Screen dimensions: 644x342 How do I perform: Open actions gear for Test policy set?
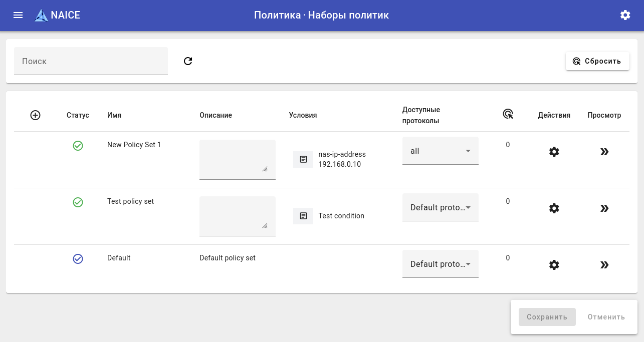554,208
